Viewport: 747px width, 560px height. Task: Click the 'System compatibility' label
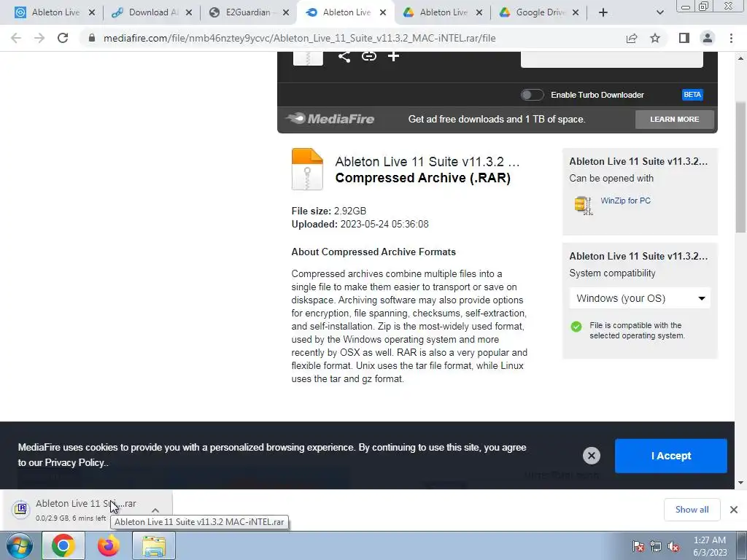(612, 273)
